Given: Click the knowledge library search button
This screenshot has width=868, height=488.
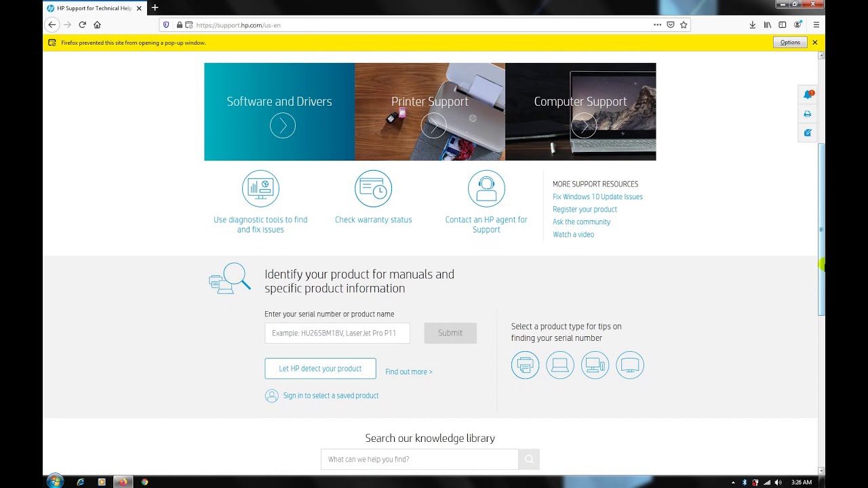Looking at the screenshot, I should (529, 460).
